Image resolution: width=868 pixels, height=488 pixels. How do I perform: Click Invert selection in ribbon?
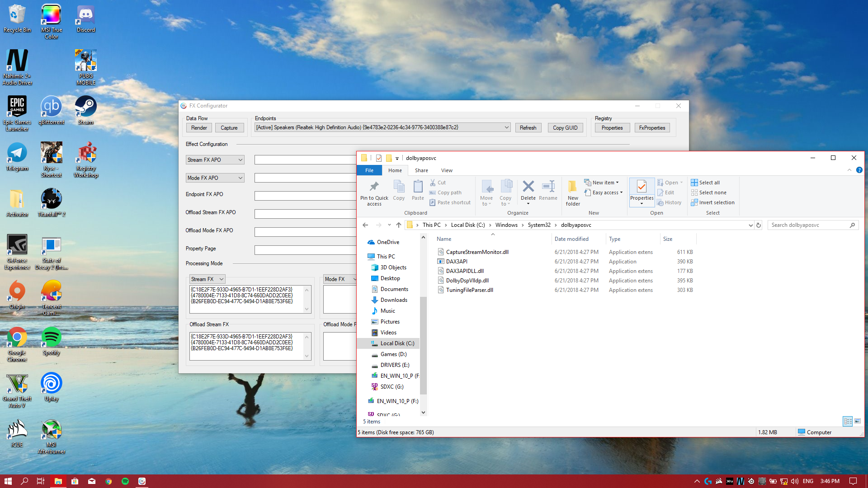point(712,202)
